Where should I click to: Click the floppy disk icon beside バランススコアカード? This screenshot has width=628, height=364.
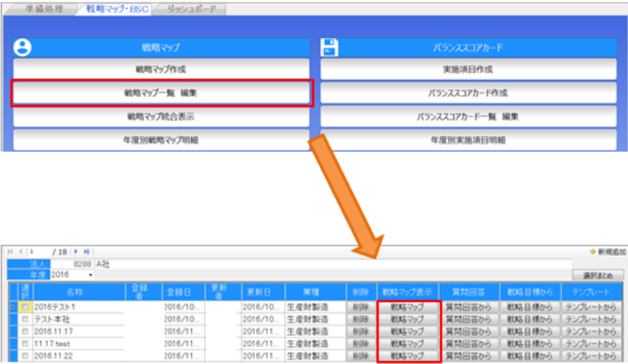(329, 47)
